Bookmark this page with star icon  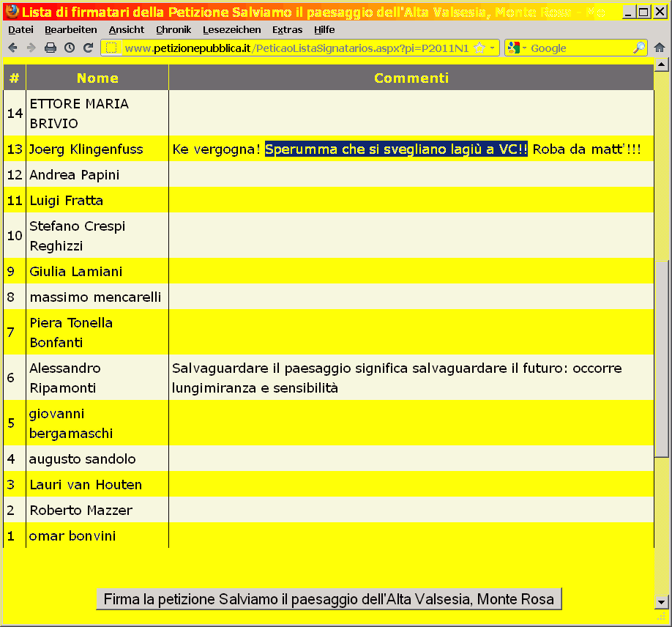(479, 48)
